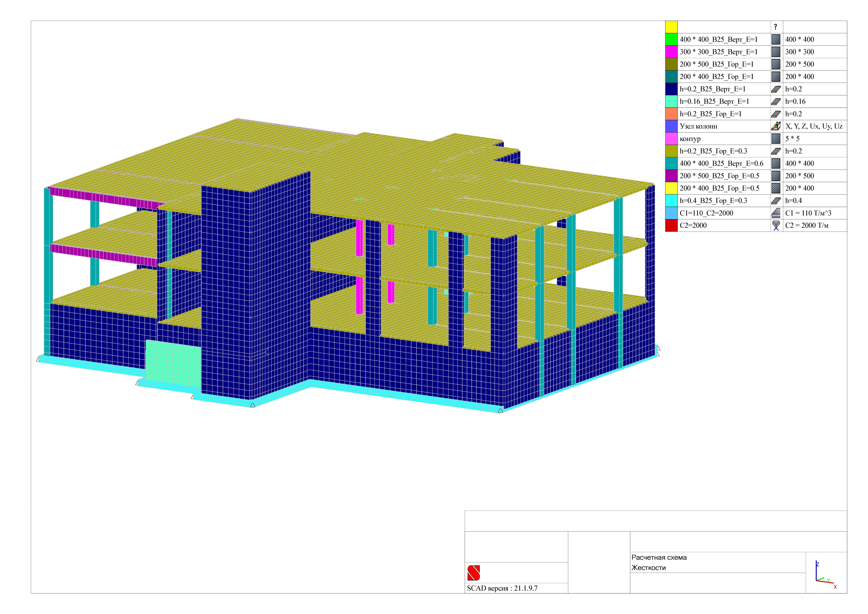Viewport: 868px width, 614px height.
Task: Select the value C1 = 110 Т/м^3
Action: [x=808, y=213]
